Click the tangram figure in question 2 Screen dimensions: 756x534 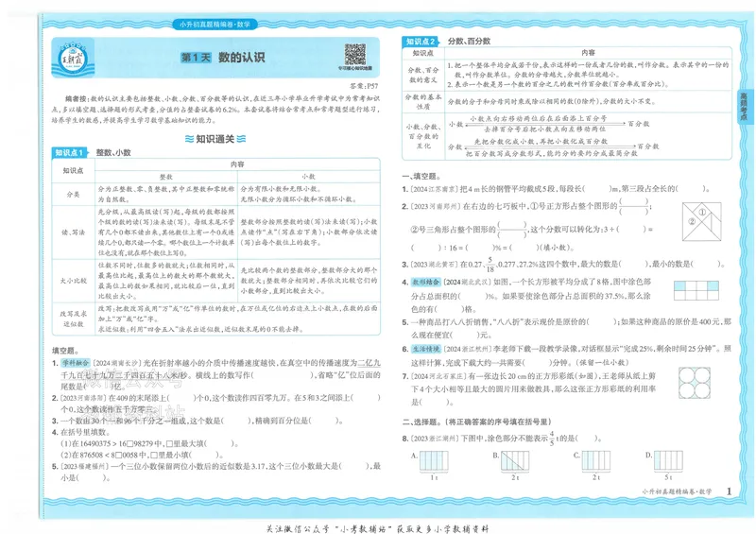[x=701, y=221]
